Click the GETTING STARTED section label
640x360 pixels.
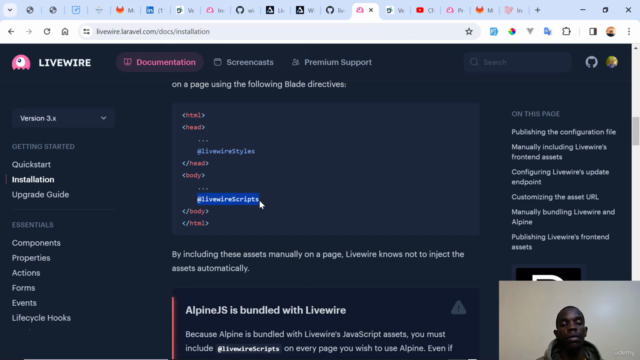coord(43,147)
